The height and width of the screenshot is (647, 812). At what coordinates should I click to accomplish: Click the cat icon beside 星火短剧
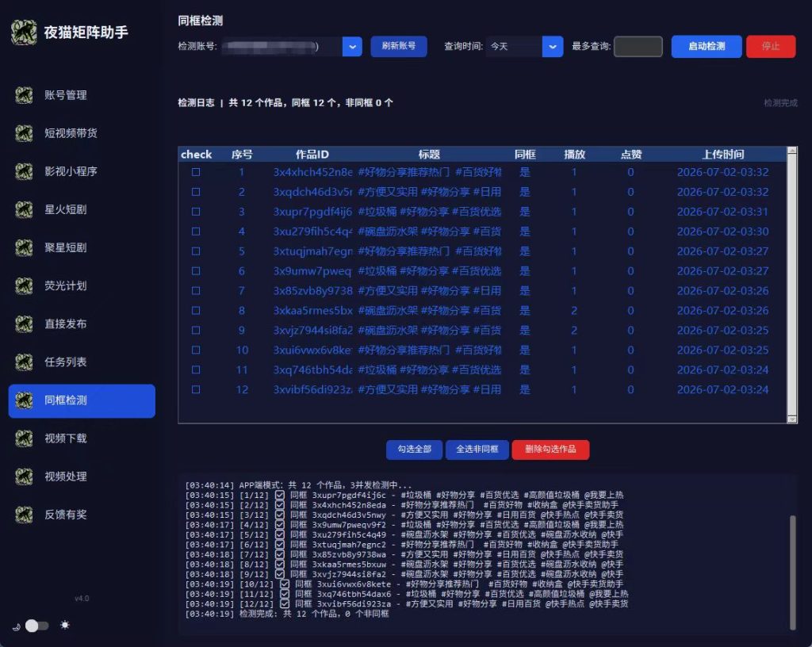click(x=24, y=209)
